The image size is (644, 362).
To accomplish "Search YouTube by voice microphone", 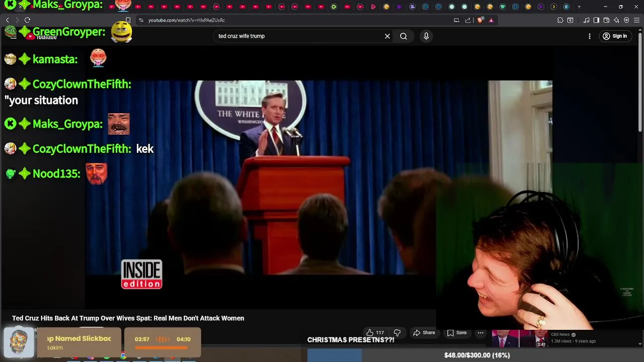I will pyautogui.click(x=426, y=36).
